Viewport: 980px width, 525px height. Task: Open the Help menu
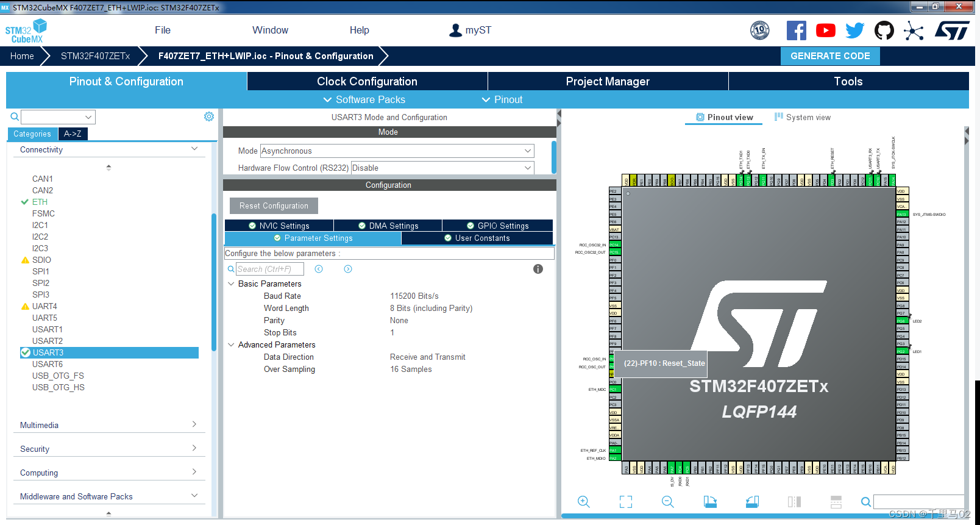click(x=359, y=30)
